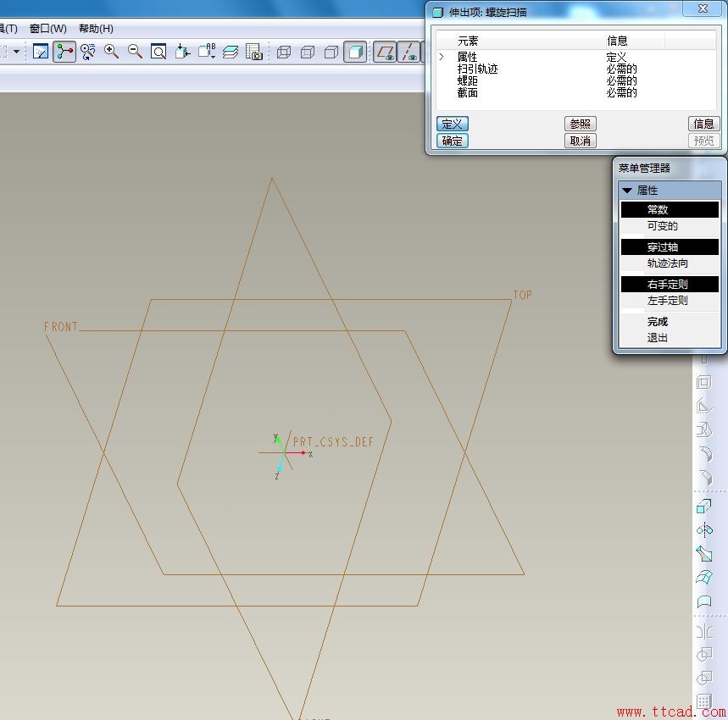Select the mirror tool in right toolbar
The width and height of the screenshot is (728, 720).
[x=703, y=530]
